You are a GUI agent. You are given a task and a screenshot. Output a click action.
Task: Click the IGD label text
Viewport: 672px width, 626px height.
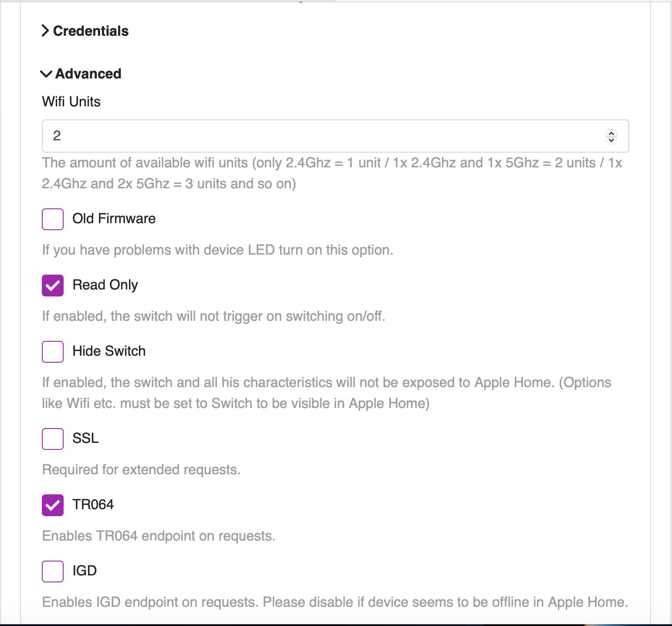click(85, 571)
